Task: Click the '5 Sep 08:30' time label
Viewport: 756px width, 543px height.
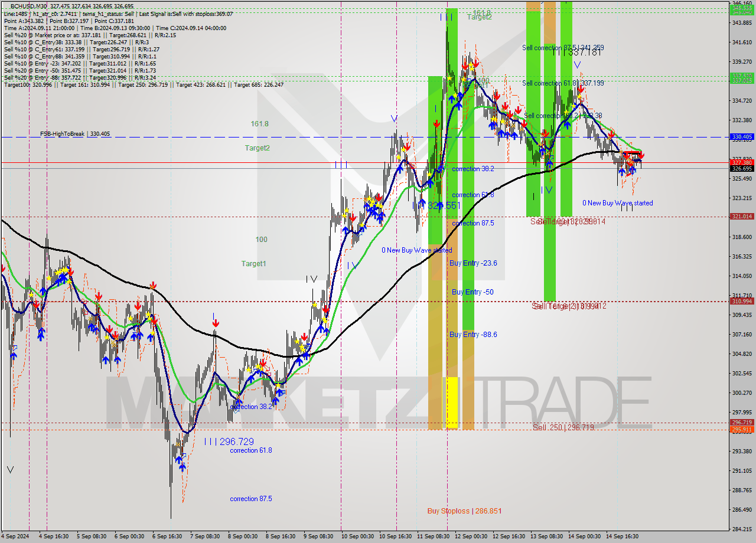Action: pyautogui.click(x=92, y=537)
